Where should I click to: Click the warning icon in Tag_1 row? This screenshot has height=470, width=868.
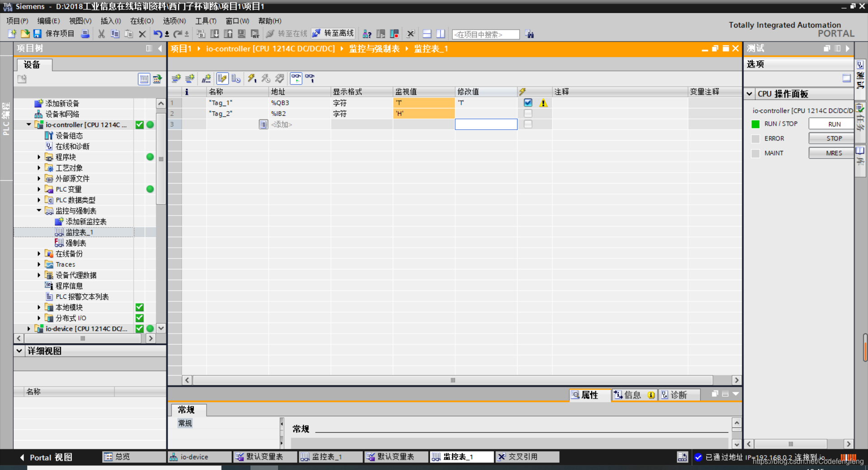(x=543, y=103)
